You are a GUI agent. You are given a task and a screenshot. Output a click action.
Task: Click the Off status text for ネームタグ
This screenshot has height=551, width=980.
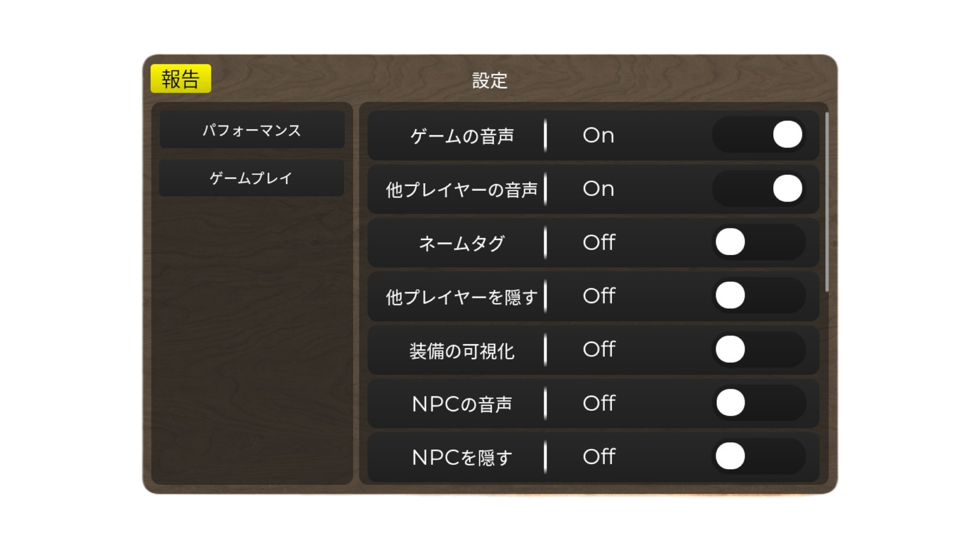pyautogui.click(x=599, y=242)
